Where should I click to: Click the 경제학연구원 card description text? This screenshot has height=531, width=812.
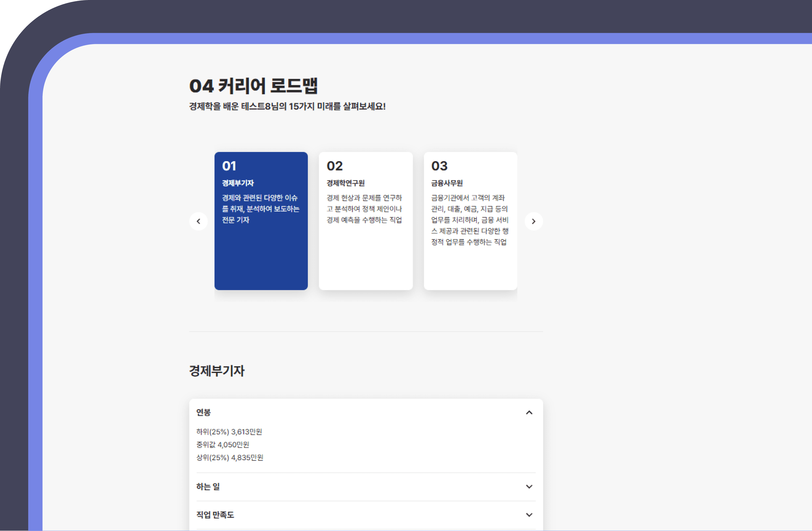point(364,209)
